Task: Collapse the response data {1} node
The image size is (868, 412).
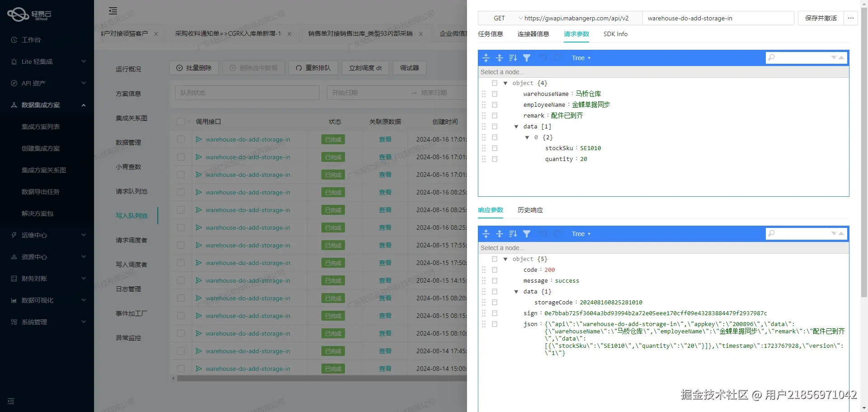Action: click(516, 292)
